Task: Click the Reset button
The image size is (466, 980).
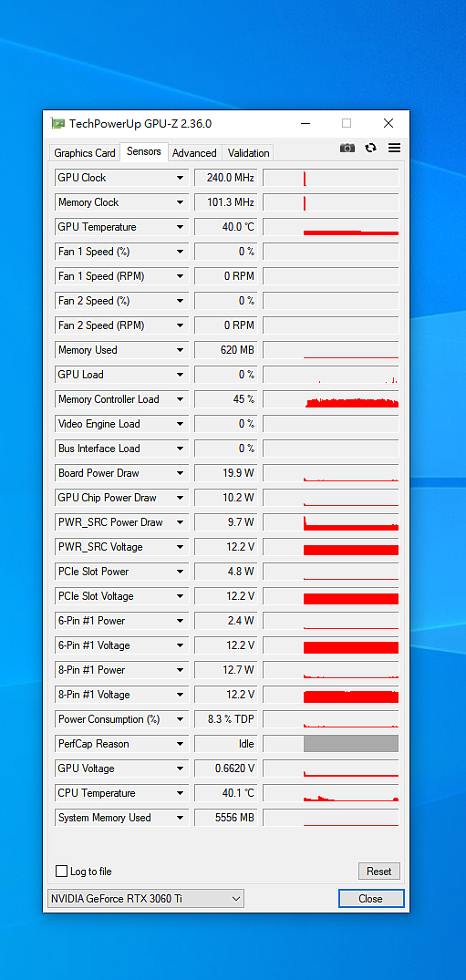Action: (x=379, y=872)
